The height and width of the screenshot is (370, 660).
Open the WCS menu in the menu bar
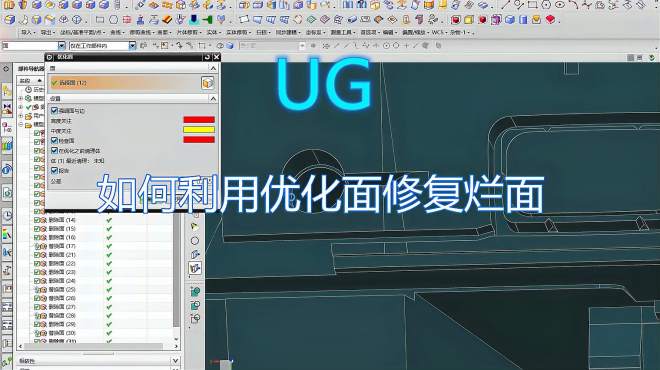tap(438, 32)
